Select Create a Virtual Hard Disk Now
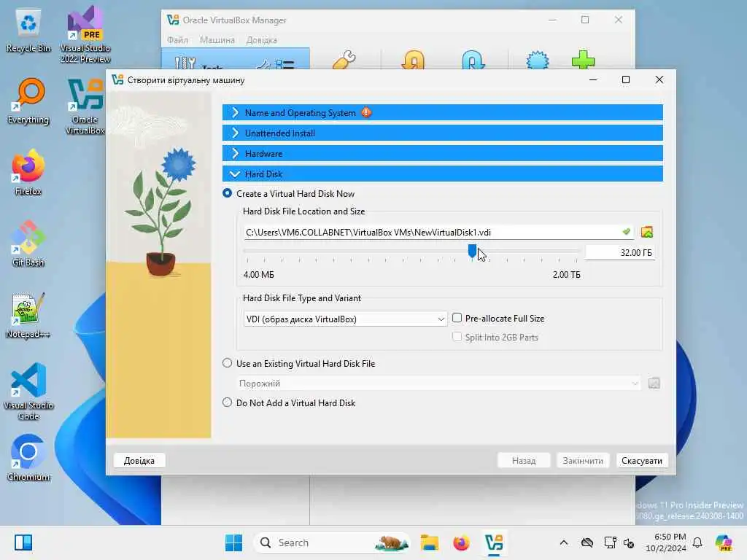Screen dimensions: 747x560 pyautogui.click(x=228, y=193)
